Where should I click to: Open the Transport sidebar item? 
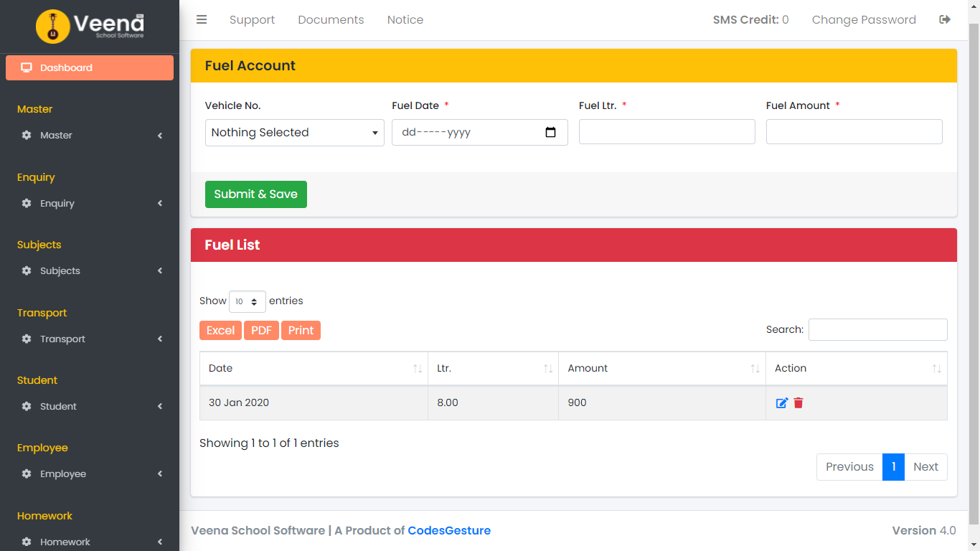tap(90, 339)
